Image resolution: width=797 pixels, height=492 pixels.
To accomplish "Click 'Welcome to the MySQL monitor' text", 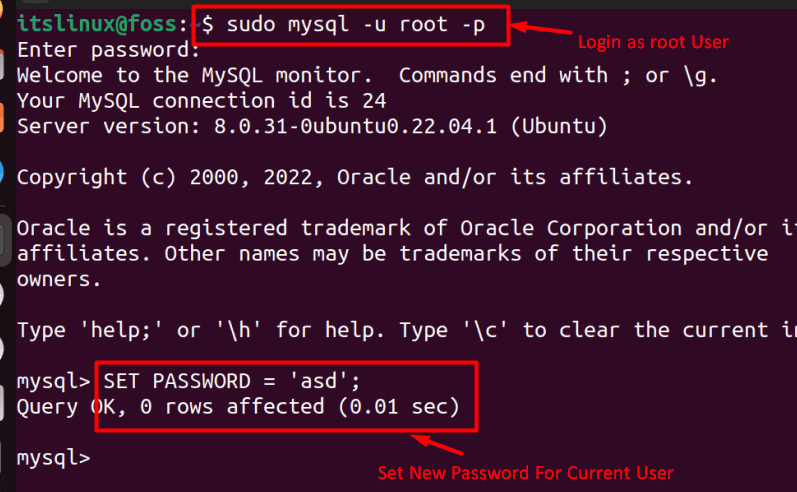I will pos(194,76).
